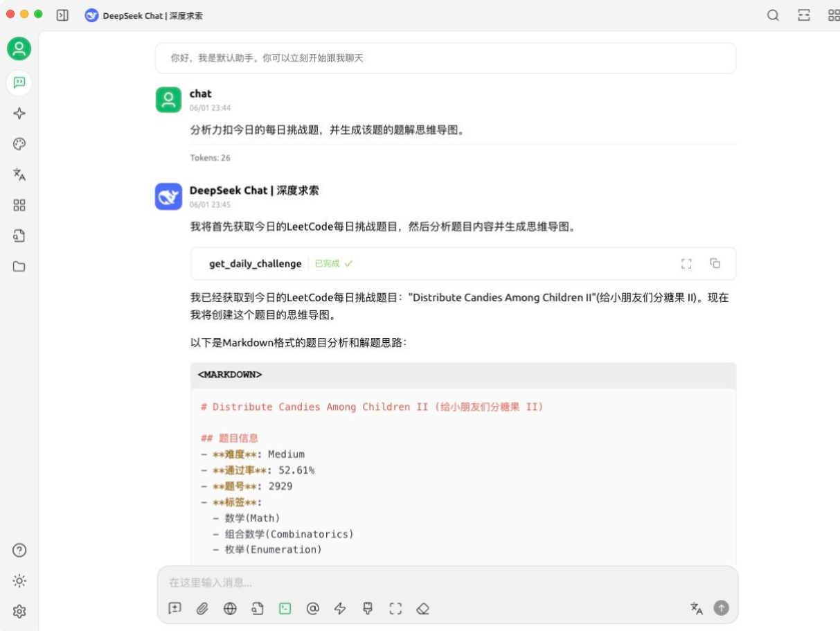Attach a file using the paperclip icon

[202, 608]
